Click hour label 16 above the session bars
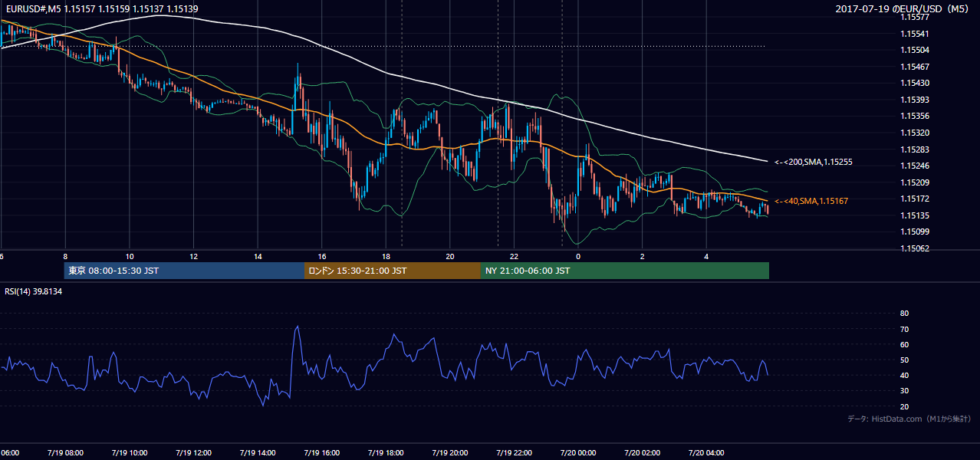 (321, 257)
